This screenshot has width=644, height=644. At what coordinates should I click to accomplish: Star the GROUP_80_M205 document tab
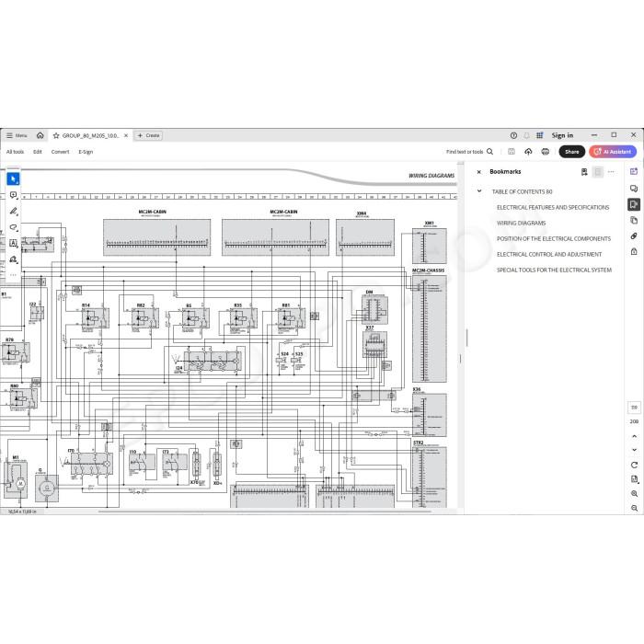(x=56, y=135)
